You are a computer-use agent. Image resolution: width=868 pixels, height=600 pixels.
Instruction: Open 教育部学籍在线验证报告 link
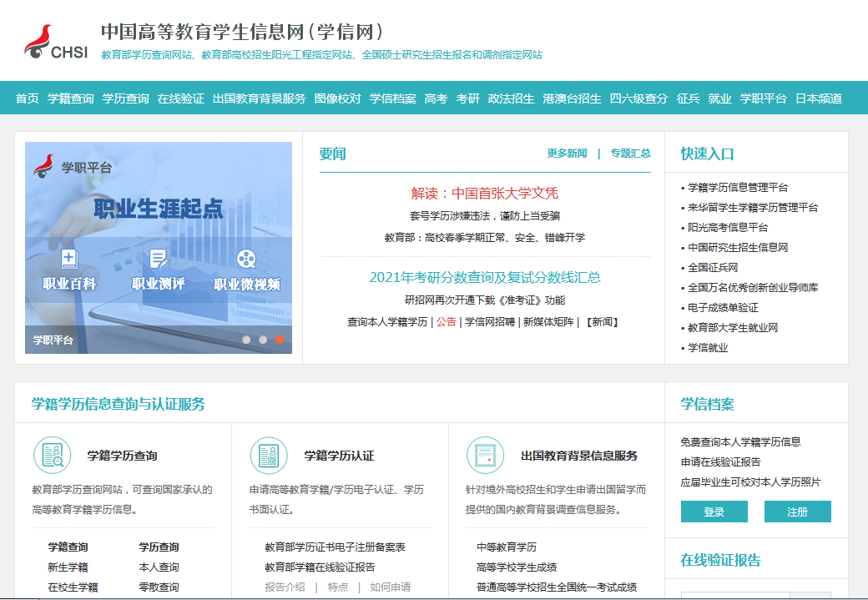click(x=320, y=567)
